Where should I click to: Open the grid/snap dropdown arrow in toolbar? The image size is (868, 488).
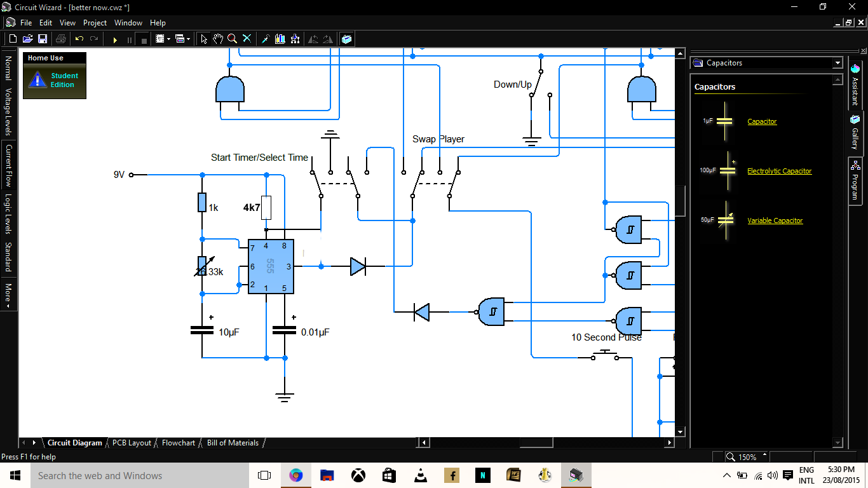tap(168, 39)
